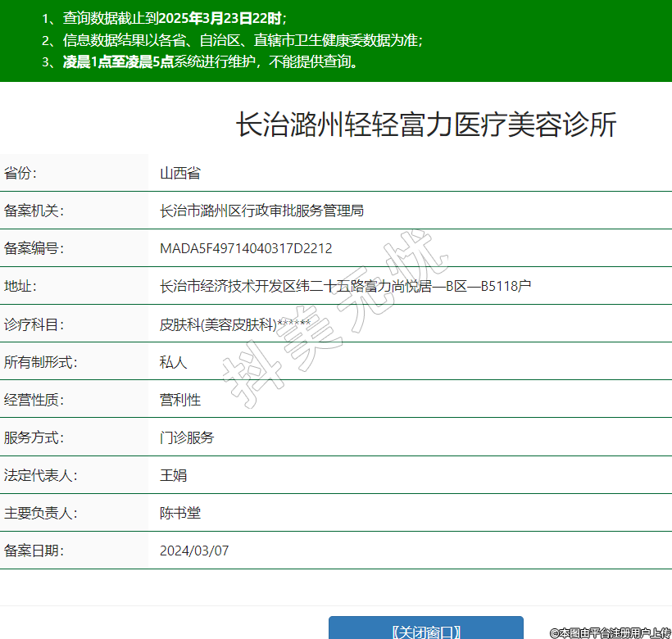Screen dimensions: 672x639
Task: Click the 备案日期 row label
Action: pos(34,551)
